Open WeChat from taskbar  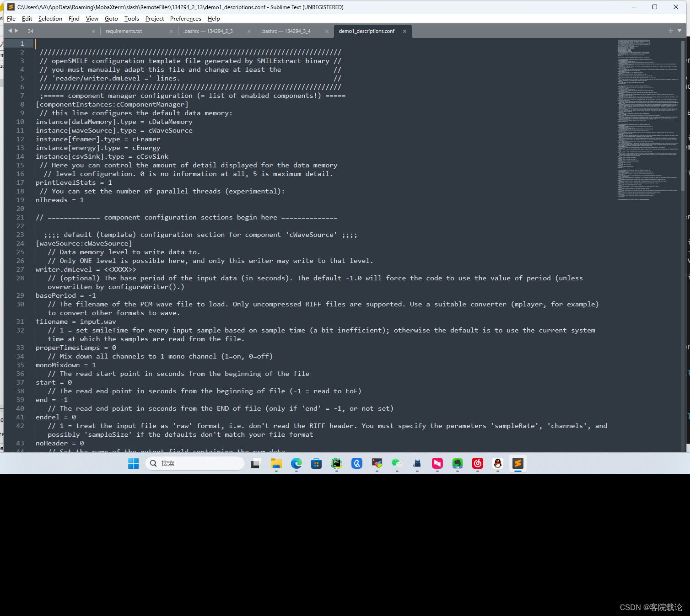tap(397, 463)
